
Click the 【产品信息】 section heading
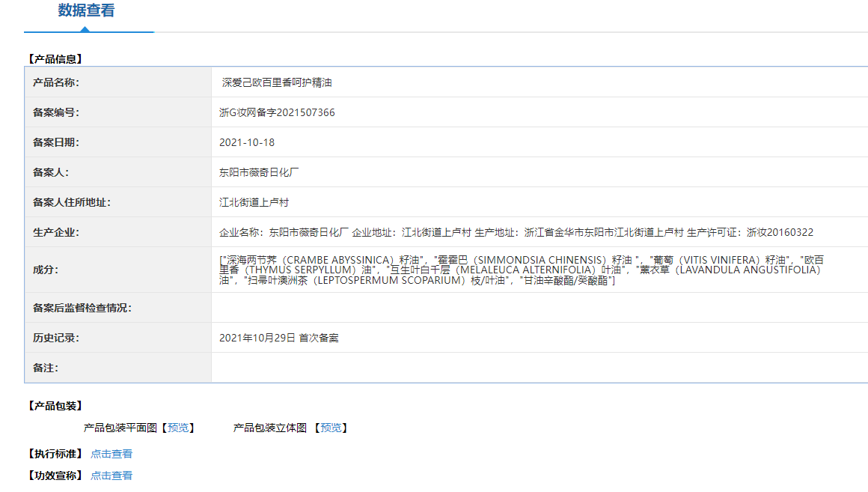point(55,58)
